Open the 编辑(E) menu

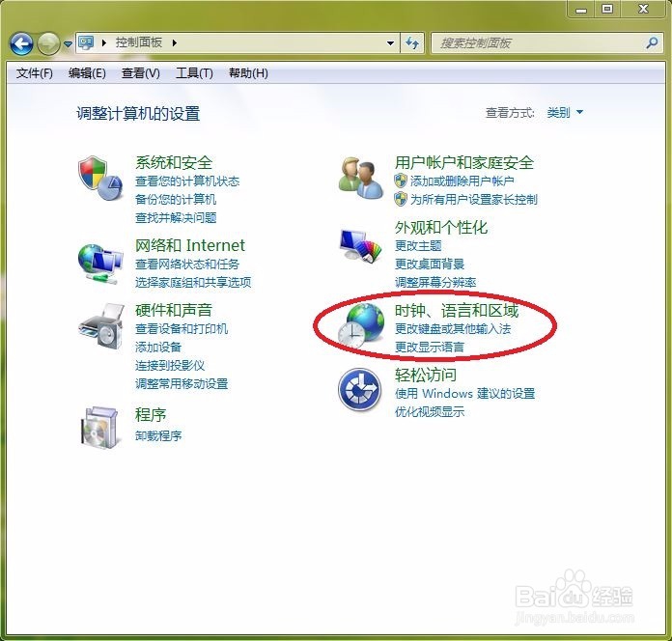tap(87, 73)
